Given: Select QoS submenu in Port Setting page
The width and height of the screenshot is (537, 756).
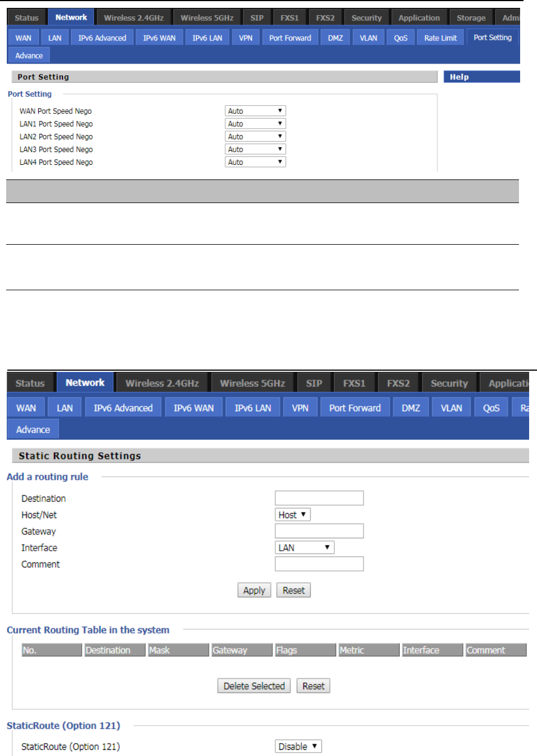Looking at the screenshot, I should point(401,38).
